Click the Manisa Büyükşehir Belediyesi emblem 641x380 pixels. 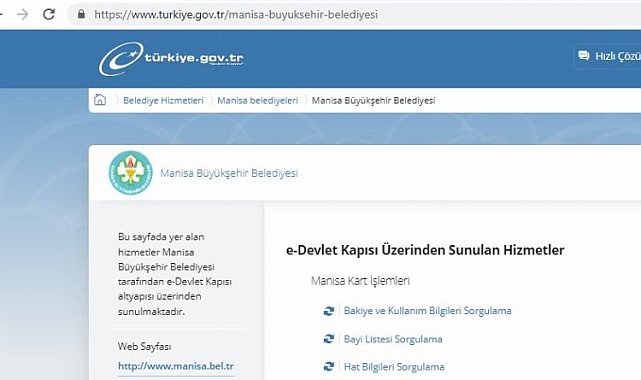(x=130, y=172)
